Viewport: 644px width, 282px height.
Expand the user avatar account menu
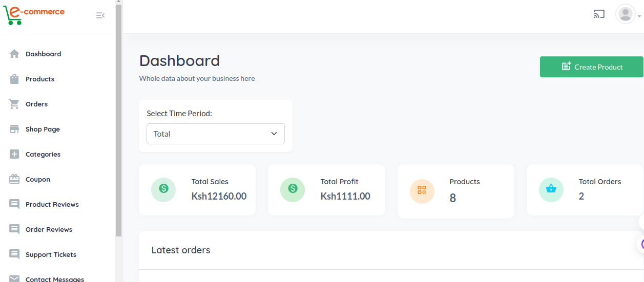(x=625, y=14)
